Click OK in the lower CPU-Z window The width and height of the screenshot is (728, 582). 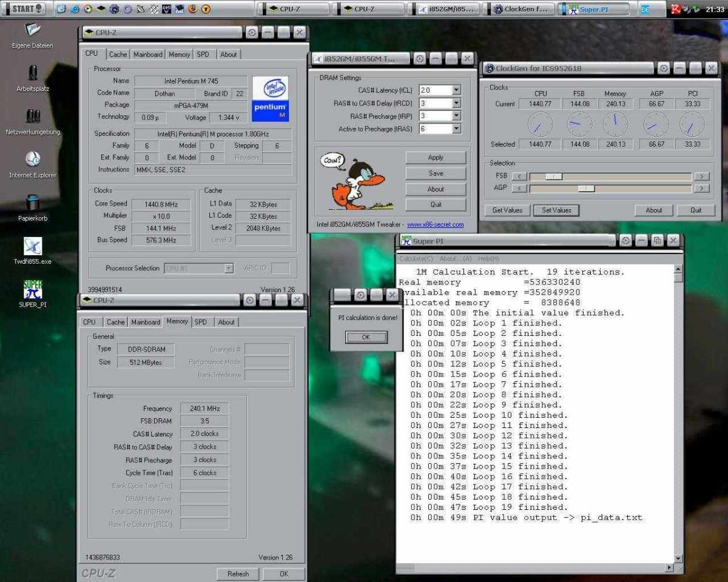[x=284, y=574]
